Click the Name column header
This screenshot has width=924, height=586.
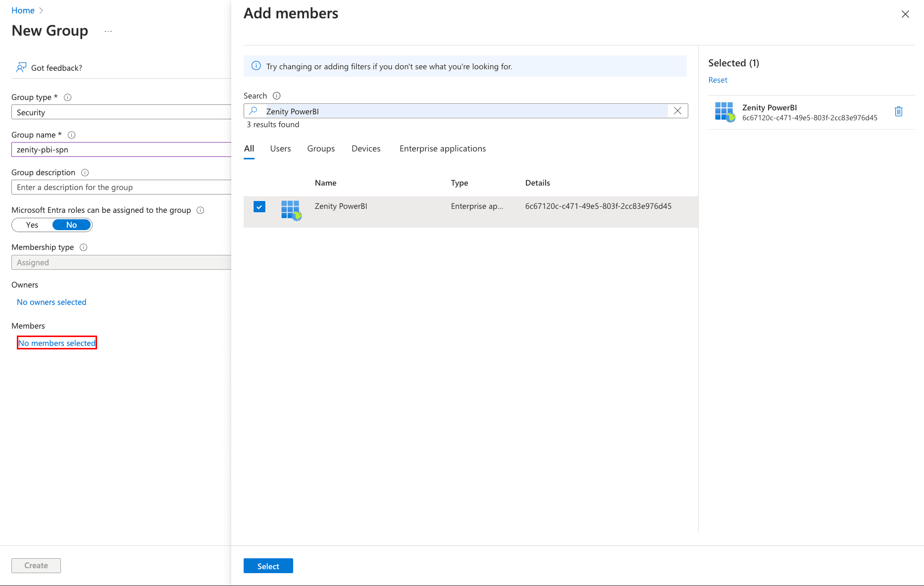pyautogui.click(x=325, y=183)
